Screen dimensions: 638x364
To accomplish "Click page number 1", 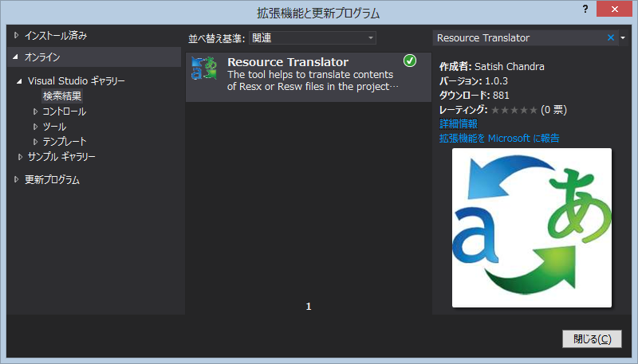I will point(309,306).
